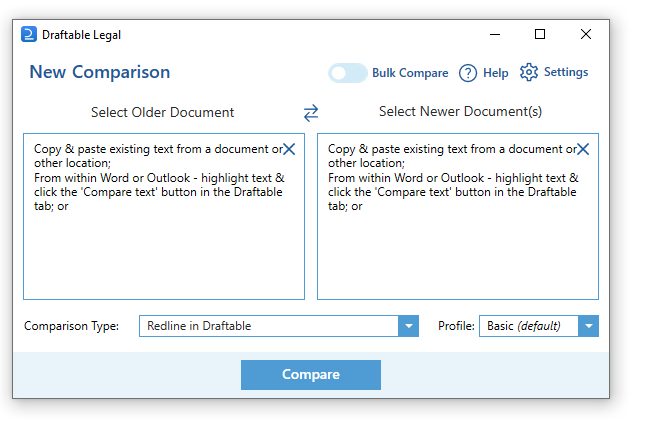The image size is (655, 430).
Task: Open the Profile dropdown showing Basic (default)
Action: (539, 326)
